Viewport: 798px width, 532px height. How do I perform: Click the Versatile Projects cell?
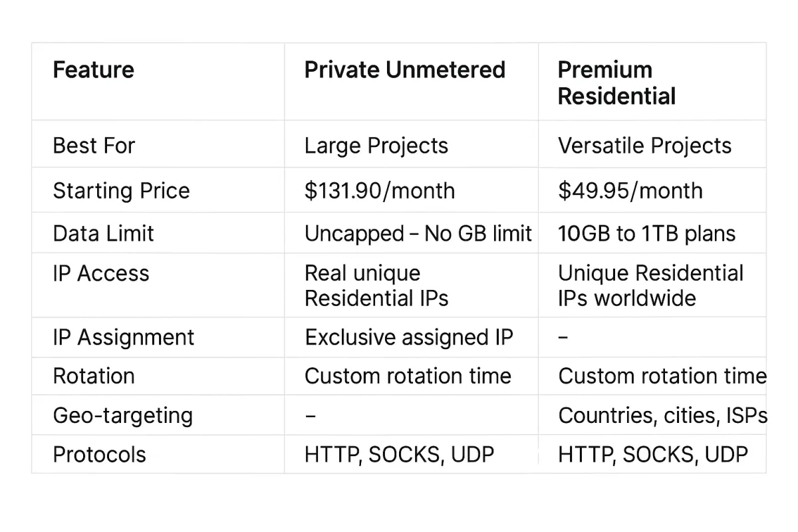pyautogui.click(x=644, y=146)
